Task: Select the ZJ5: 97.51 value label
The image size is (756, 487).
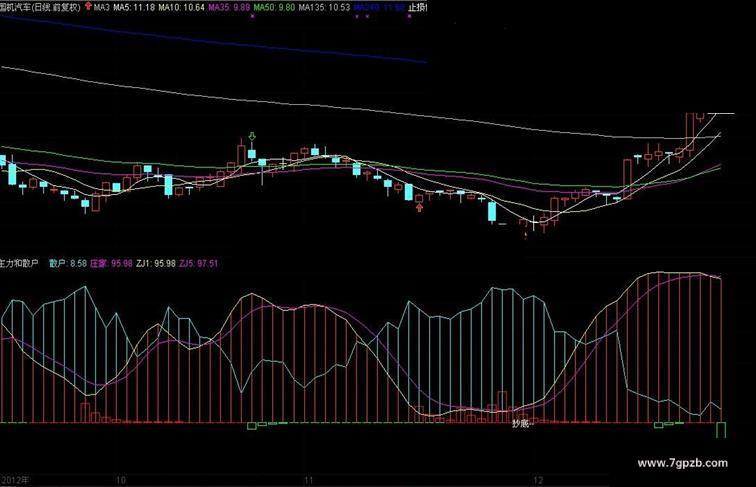Action: 198,263
